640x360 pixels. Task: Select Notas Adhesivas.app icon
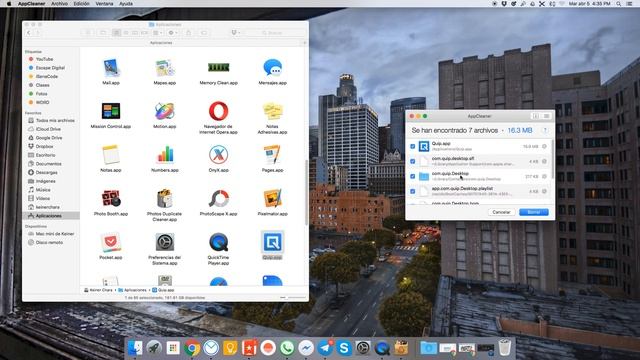pyautogui.click(x=272, y=111)
